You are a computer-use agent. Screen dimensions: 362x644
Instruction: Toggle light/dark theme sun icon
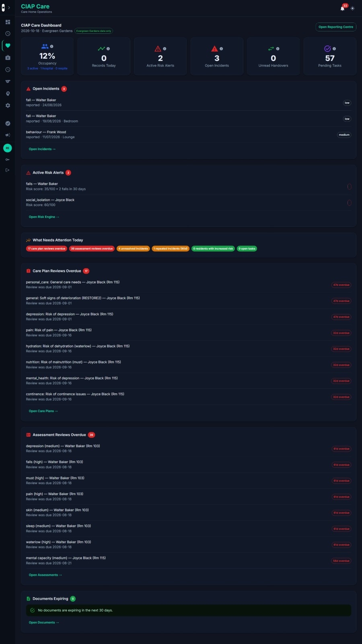click(353, 8)
